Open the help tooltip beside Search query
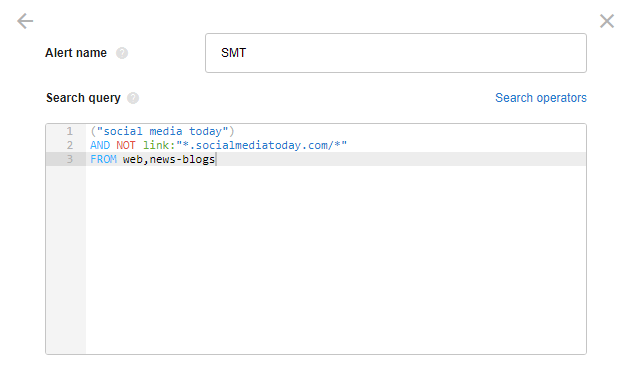 coord(133,98)
